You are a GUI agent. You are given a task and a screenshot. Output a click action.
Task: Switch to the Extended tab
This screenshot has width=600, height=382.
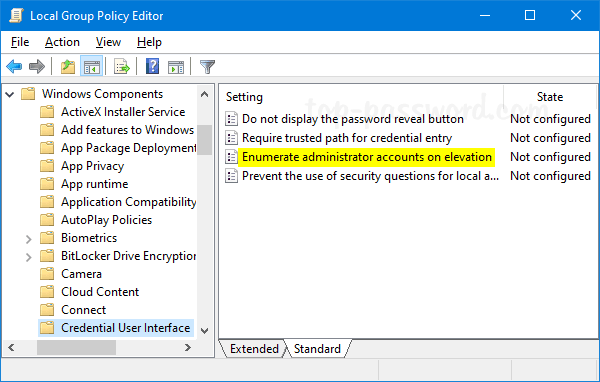tap(254, 349)
